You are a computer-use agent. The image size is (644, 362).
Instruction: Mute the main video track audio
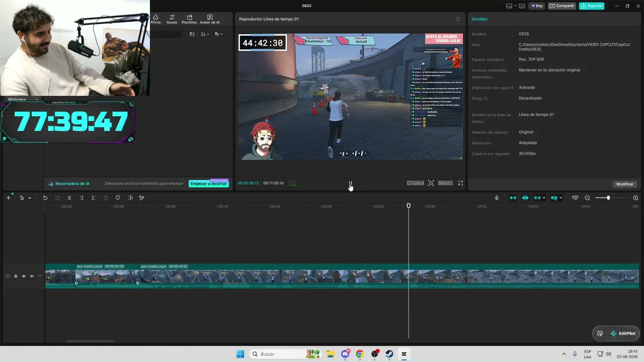(32, 276)
